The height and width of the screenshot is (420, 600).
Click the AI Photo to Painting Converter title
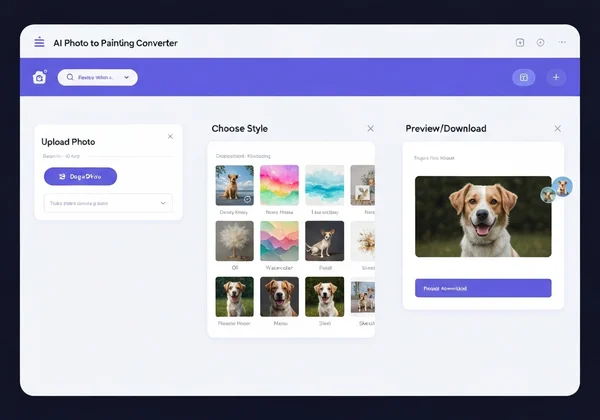pos(116,43)
